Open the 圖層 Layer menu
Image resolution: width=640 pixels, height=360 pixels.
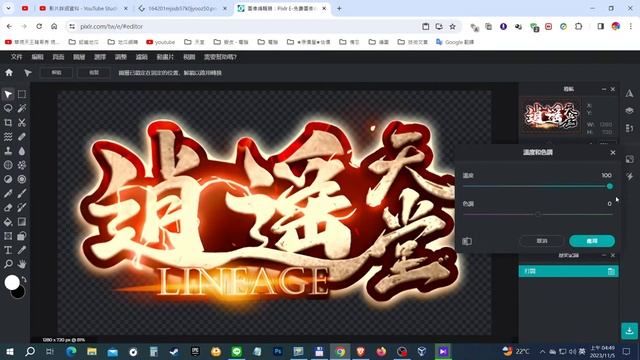[x=79, y=57]
